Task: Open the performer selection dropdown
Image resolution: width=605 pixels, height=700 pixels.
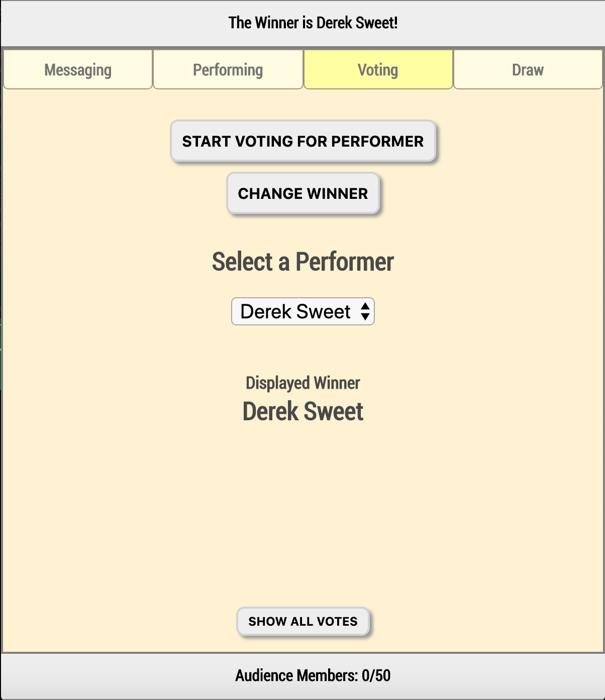Action: click(302, 311)
